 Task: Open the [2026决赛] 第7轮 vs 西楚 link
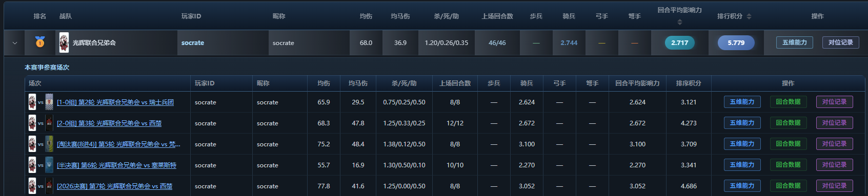[x=114, y=186]
